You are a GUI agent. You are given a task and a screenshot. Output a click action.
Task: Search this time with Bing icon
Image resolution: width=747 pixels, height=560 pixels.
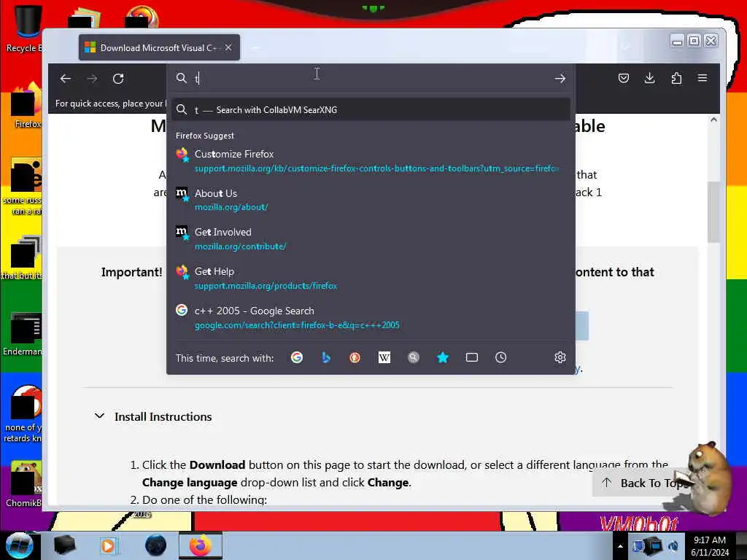coord(326,357)
